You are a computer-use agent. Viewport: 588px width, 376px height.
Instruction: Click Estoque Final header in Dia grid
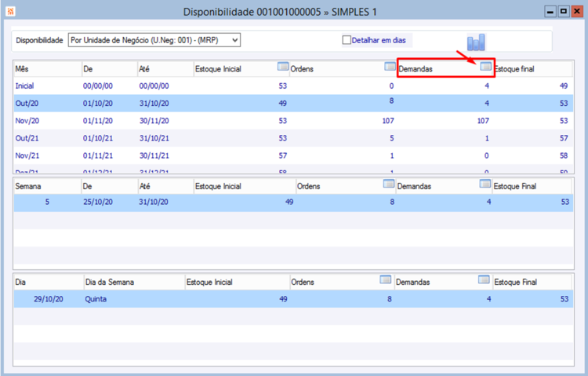[532, 282]
